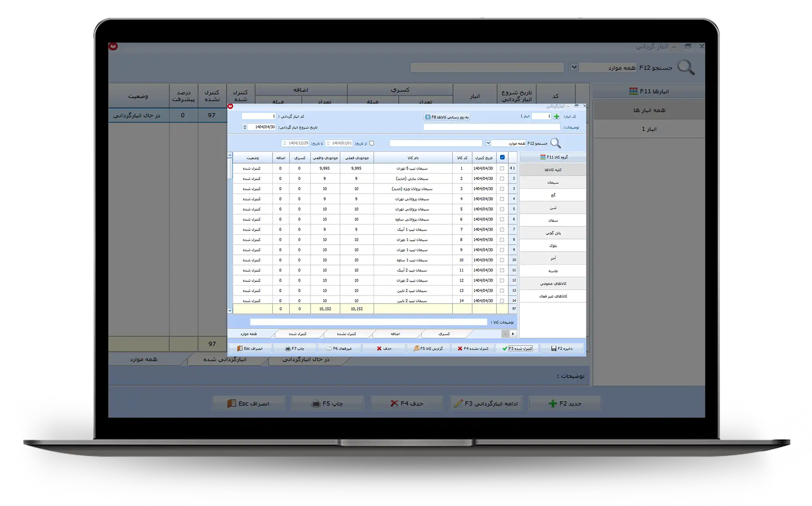This screenshot has height=506, width=812.
Task: Check the box for row 8
Action: click(502, 240)
